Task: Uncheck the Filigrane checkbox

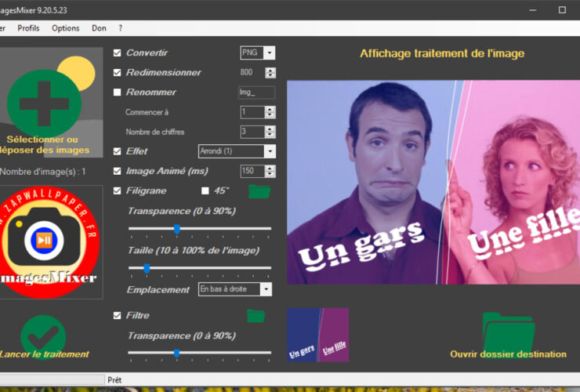Action: coord(118,191)
